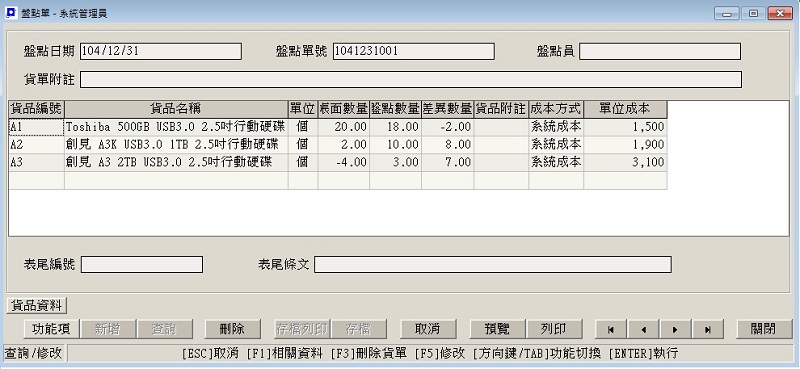Click the -2.00 difference quantity cell
Viewport: 800px width, 369px height.
point(447,127)
